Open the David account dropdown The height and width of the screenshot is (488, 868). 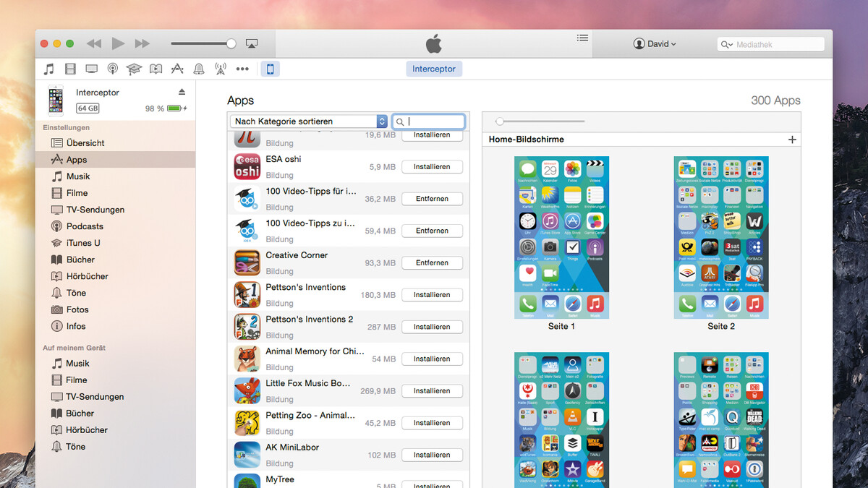[x=655, y=43]
